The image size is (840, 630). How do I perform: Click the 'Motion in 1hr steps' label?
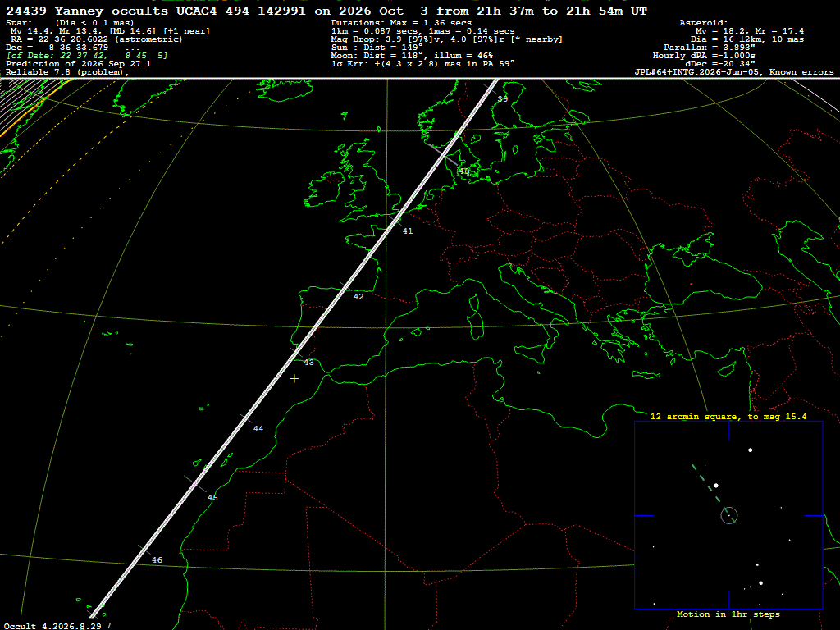[x=728, y=614]
